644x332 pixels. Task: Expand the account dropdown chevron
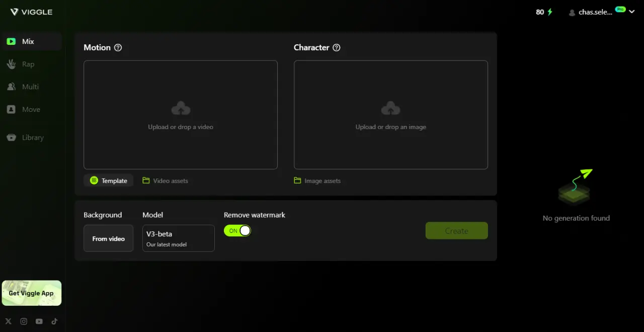632,12
